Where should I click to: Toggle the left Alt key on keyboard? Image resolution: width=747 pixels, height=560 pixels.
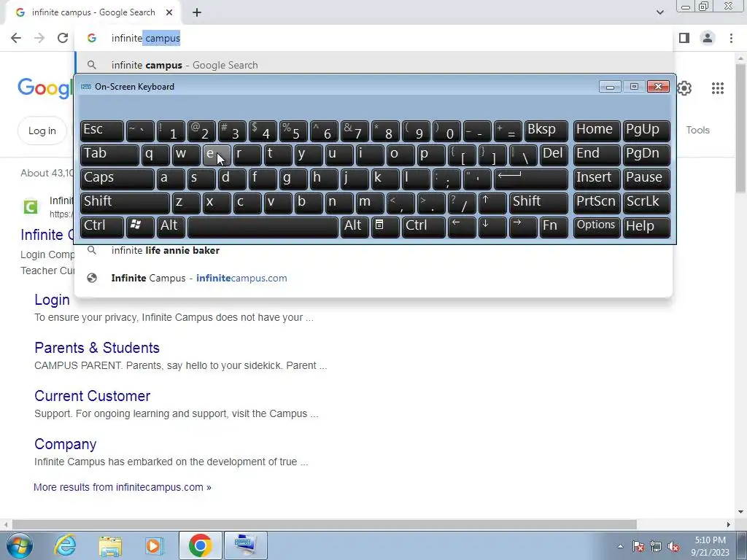171,227
